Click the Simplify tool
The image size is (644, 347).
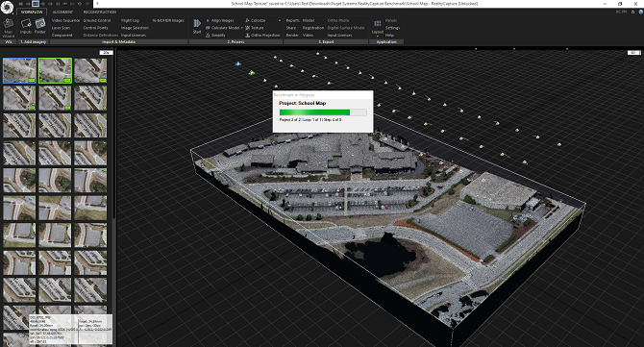click(215, 36)
